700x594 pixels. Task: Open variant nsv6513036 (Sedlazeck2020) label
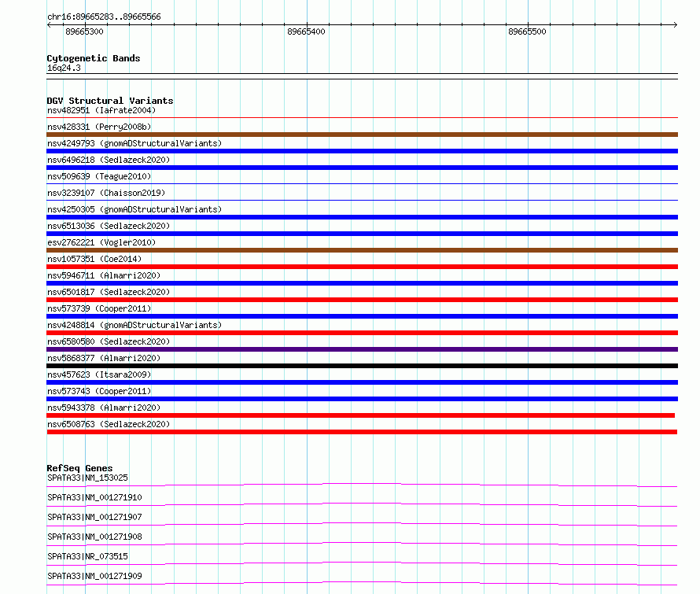[x=109, y=226]
